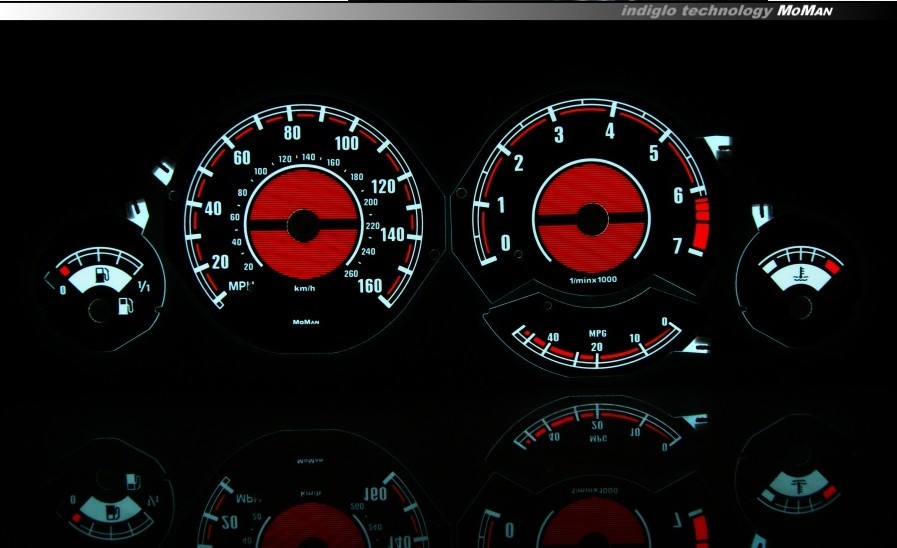Viewport: 897px width, 548px height.
Task: Click the large 40 on the outer MPH scale
Action: click(x=213, y=208)
